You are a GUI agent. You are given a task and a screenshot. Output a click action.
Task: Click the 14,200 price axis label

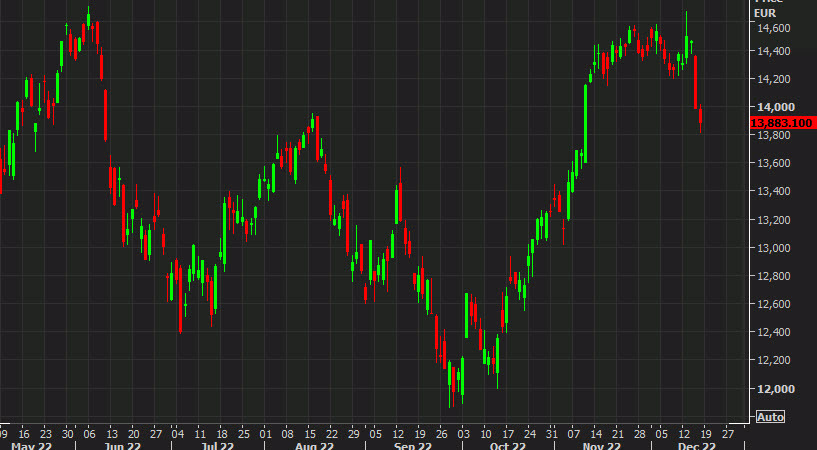(772, 79)
